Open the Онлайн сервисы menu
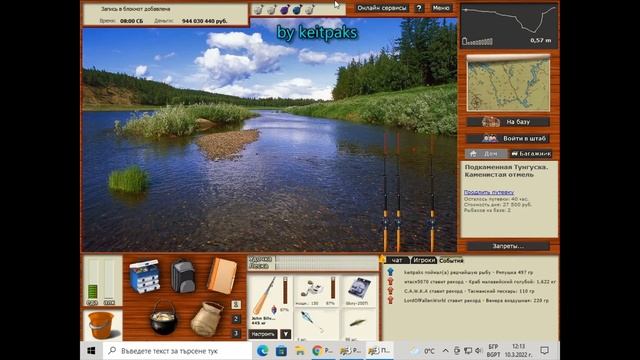Image resolution: width=640 pixels, height=360 pixels. (x=382, y=8)
